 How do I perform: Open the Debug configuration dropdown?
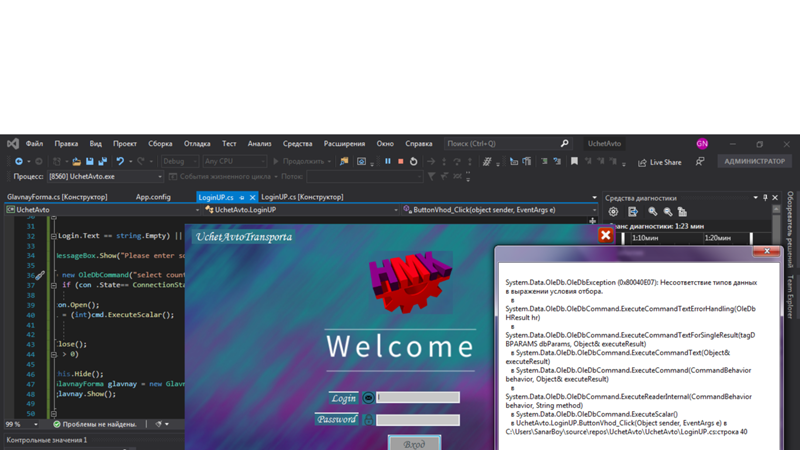click(180, 161)
